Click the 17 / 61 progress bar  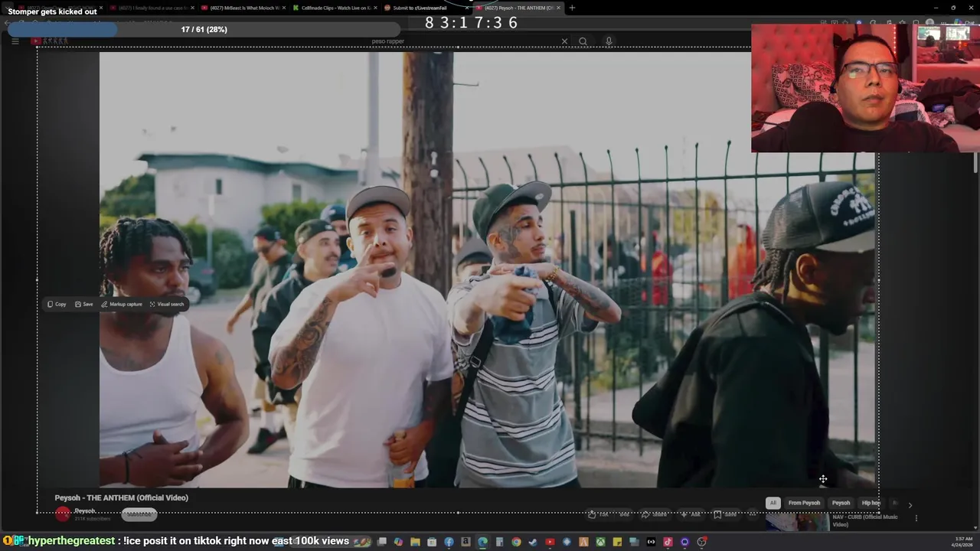pyautogui.click(x=204, y=29)
